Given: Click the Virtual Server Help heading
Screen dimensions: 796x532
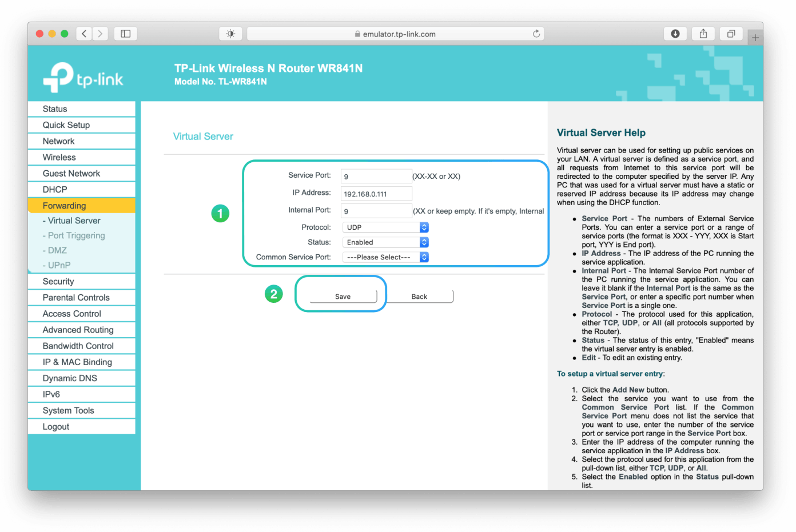Looking at the screenshot, I should point(601,133).
